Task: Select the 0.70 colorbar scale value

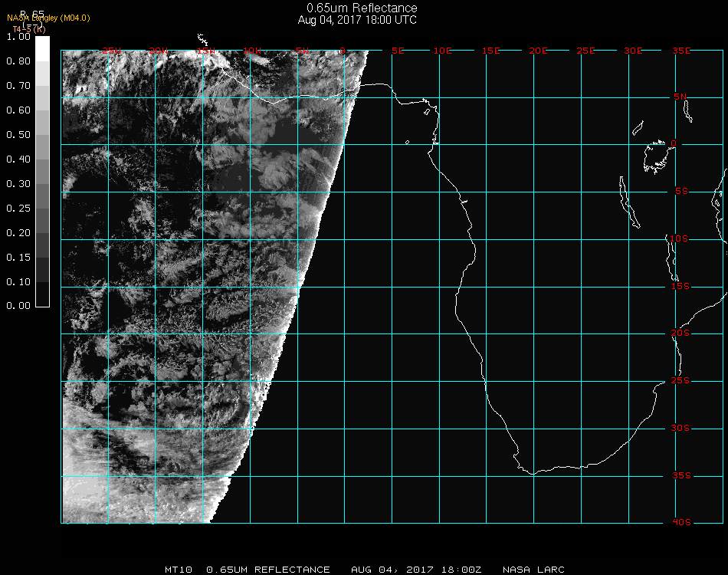Action: 18,86
